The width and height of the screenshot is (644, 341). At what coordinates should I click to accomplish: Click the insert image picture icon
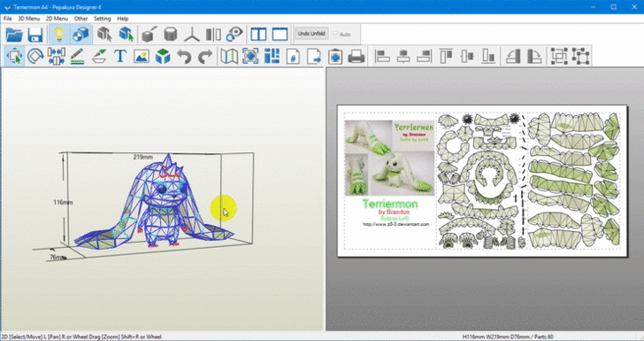[142, 57]
